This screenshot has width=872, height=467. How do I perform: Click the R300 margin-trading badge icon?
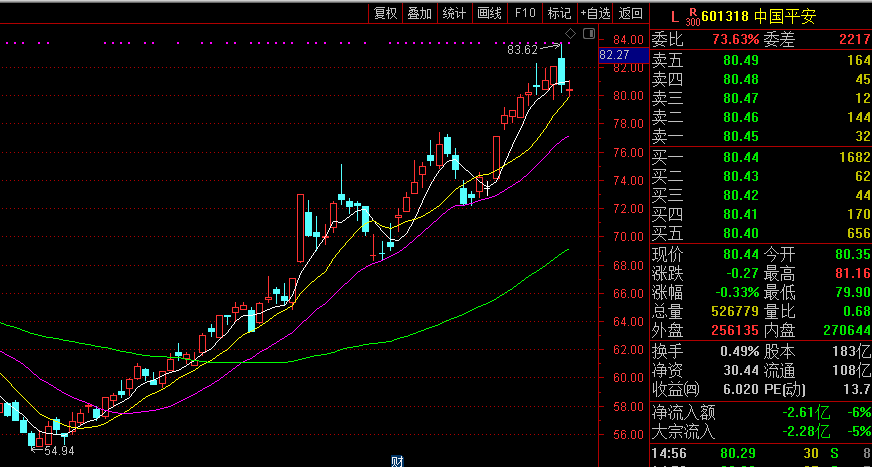coord(692,17)
